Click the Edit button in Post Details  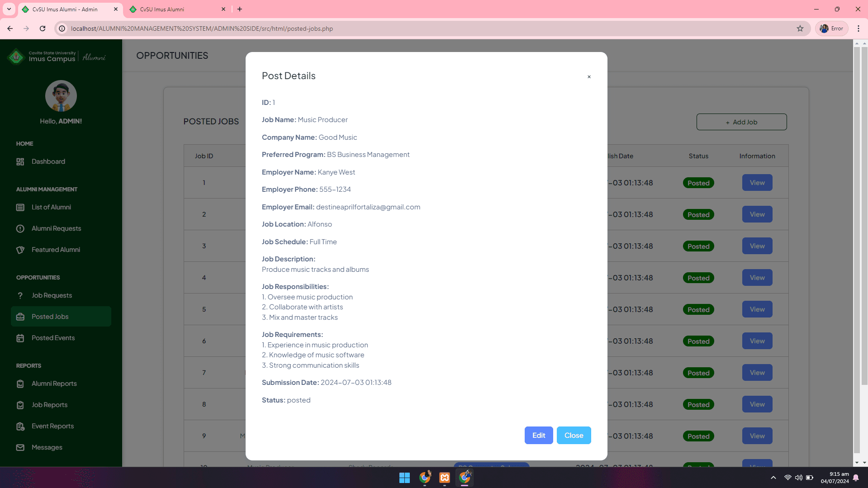539,435
